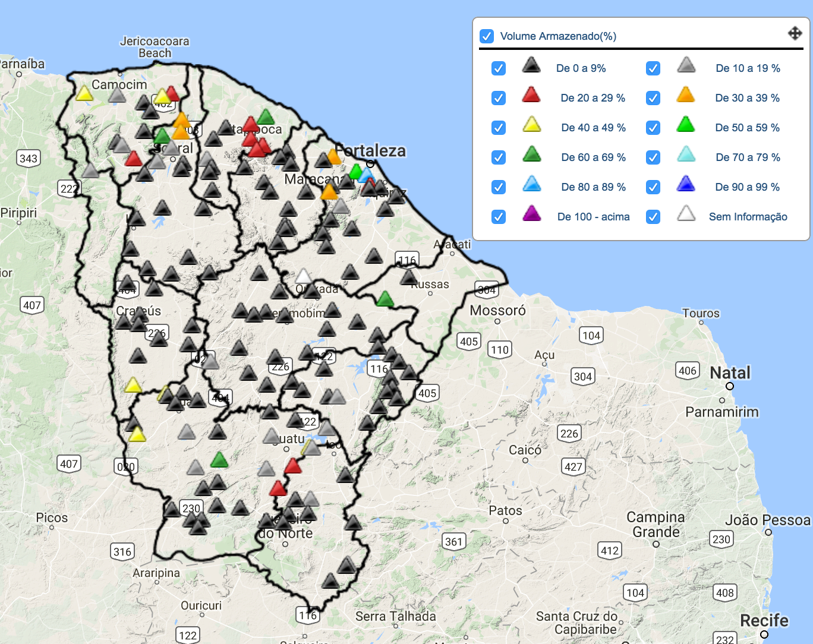Click the 'De 60 a 69 %' legend label
Screen dimensions: 813x644
tap(593, 157)
